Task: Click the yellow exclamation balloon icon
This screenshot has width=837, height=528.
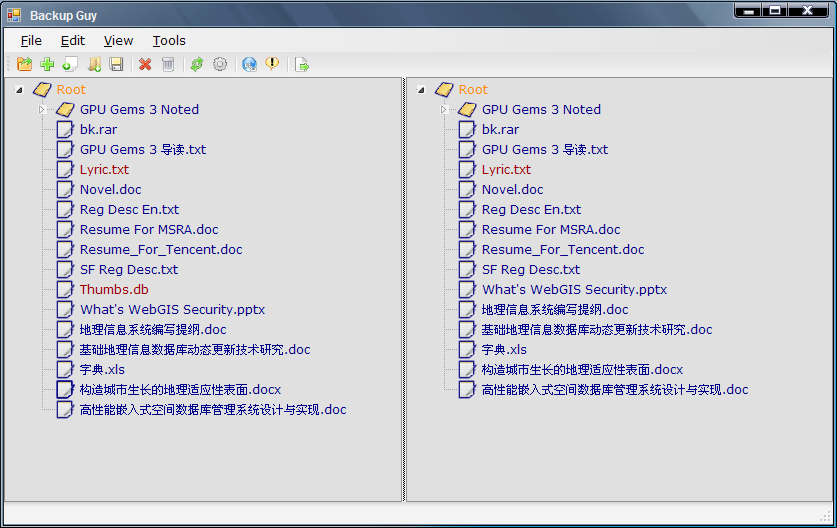Action: click(x=272, y=64)
